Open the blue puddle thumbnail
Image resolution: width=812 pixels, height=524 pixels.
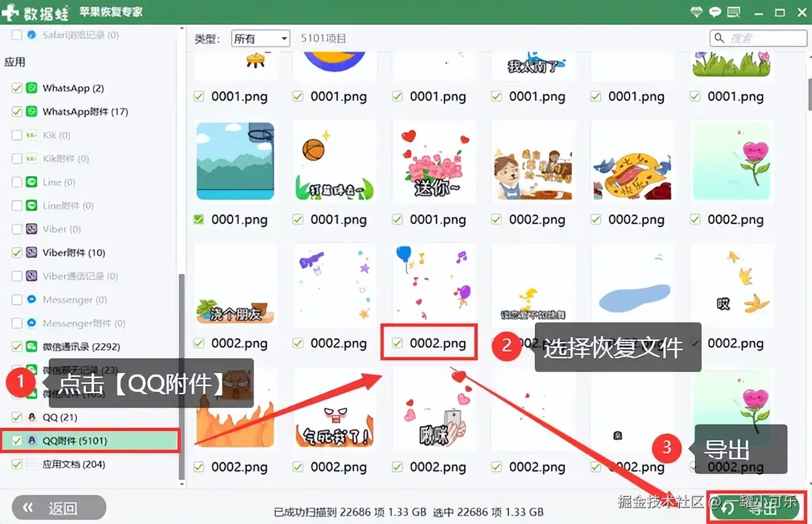click(x=632, y=285)
